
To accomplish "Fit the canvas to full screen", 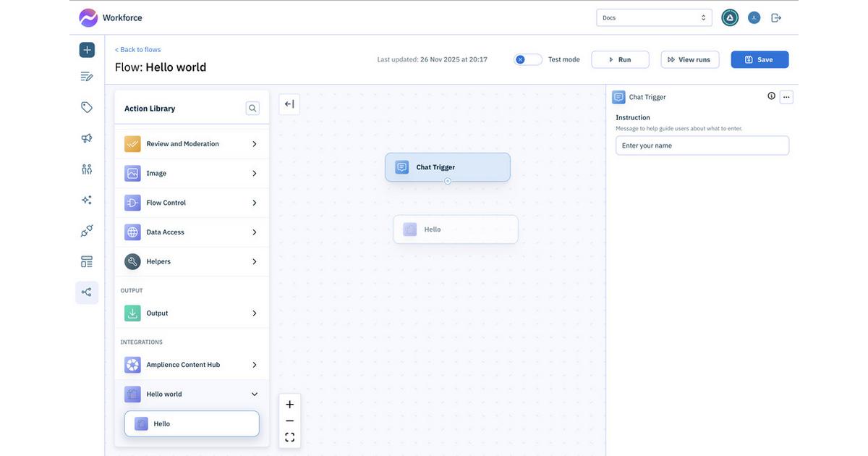I will tap(289, 437).
